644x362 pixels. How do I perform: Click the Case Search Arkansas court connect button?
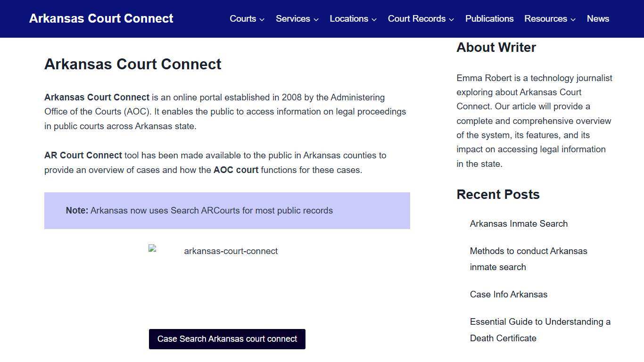[227, 338]
